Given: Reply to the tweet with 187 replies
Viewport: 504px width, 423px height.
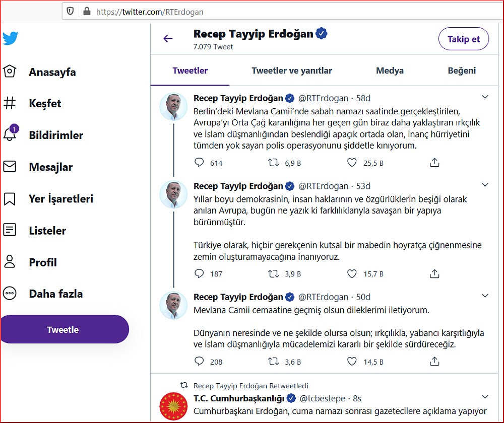Looking at the screenshot, I should click(x=199, y=273).
